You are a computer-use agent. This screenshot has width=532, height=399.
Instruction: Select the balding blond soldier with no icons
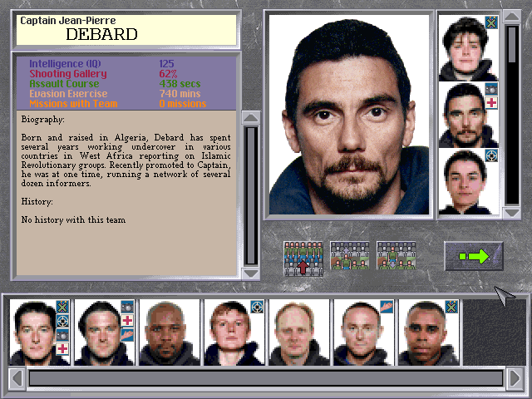[299, 332]
